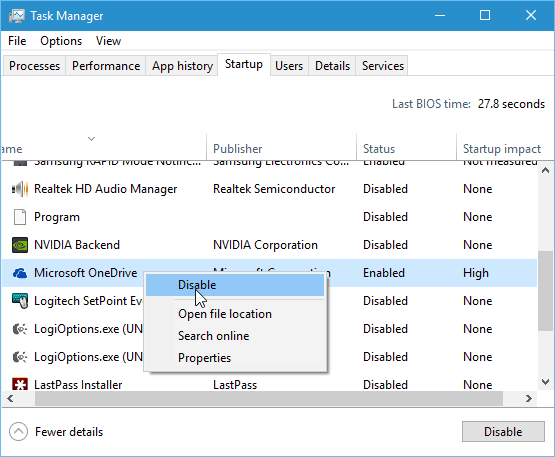Image resolution: width=555 pixels, height=457 pixels.
Task: Click the Task Manager title bar icon
Action: pyautogui.click(x=17, y=16)
